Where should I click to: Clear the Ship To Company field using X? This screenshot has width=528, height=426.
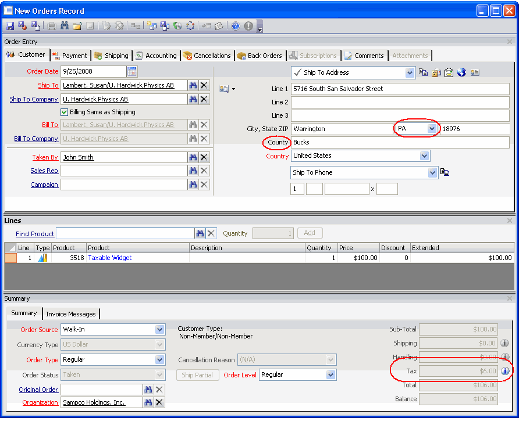point(204,99)
